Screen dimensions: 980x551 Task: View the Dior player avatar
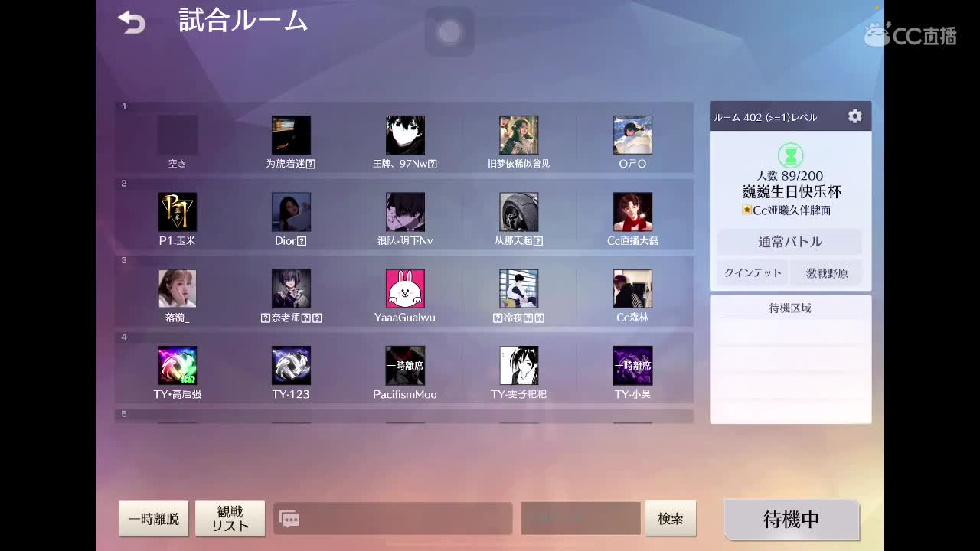(x=291, y=212)
